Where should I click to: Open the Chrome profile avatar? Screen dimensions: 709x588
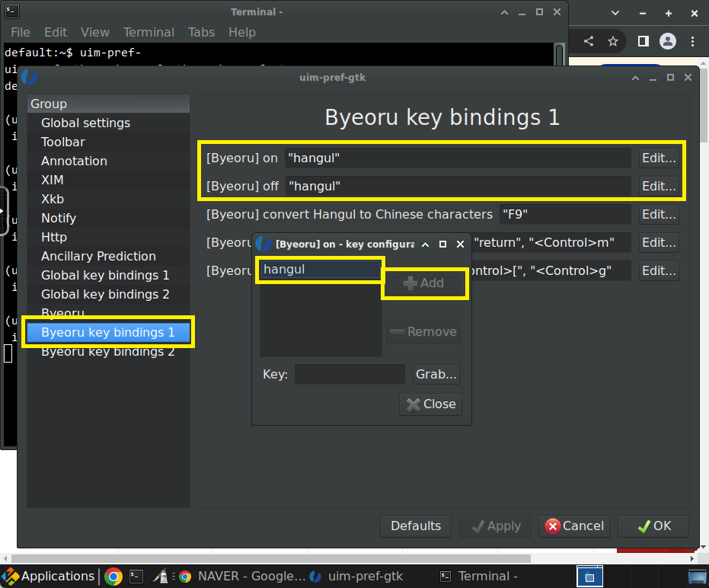point(668,42)
